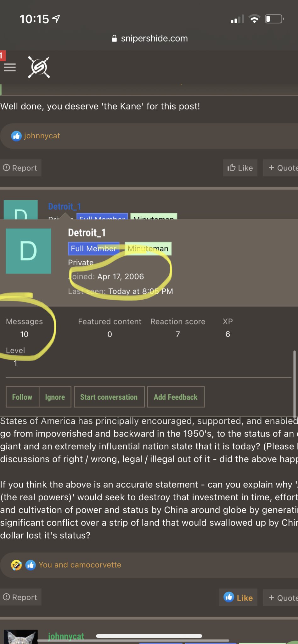The width and height of the screenshot is (298, 644).
Task: Open 'You and camocorvette' reactions list
Action: pyautogui.click(x=80, y=565)
